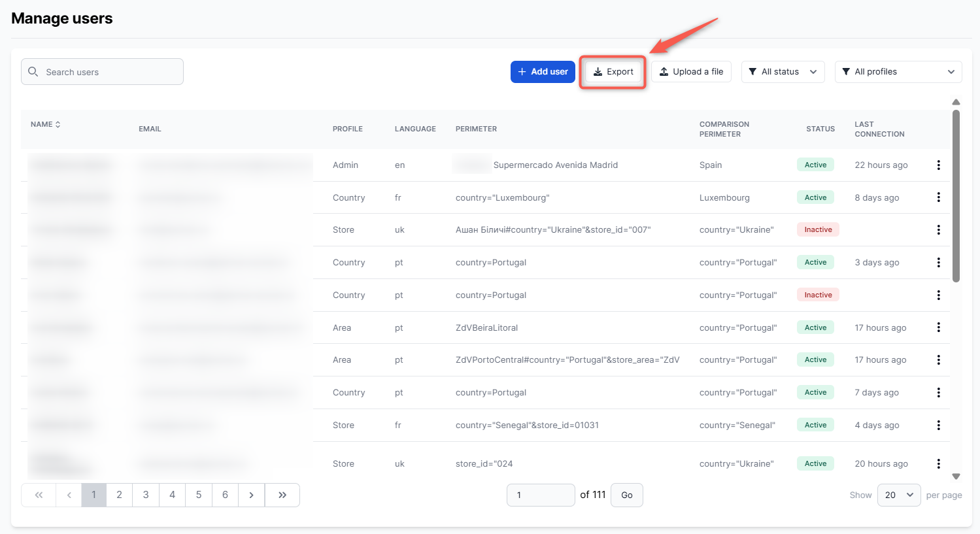Go to next page arrow
Screen dimensions: 980x534
pyautogui.click(x=251, y=495)
